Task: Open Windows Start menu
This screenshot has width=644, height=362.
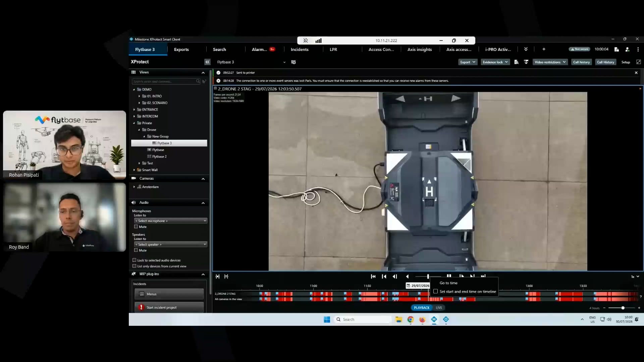Action: coord(327,319)
